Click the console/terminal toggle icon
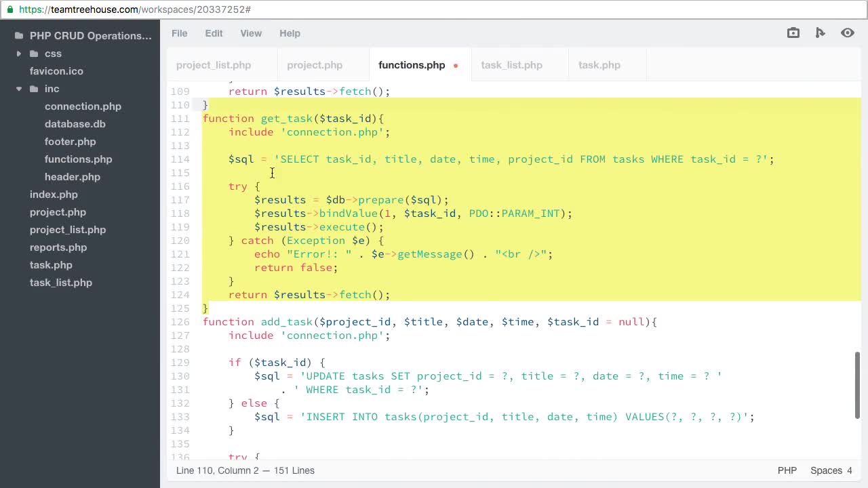The height and width of the screenshot is (488, 868). click(821, 33)
